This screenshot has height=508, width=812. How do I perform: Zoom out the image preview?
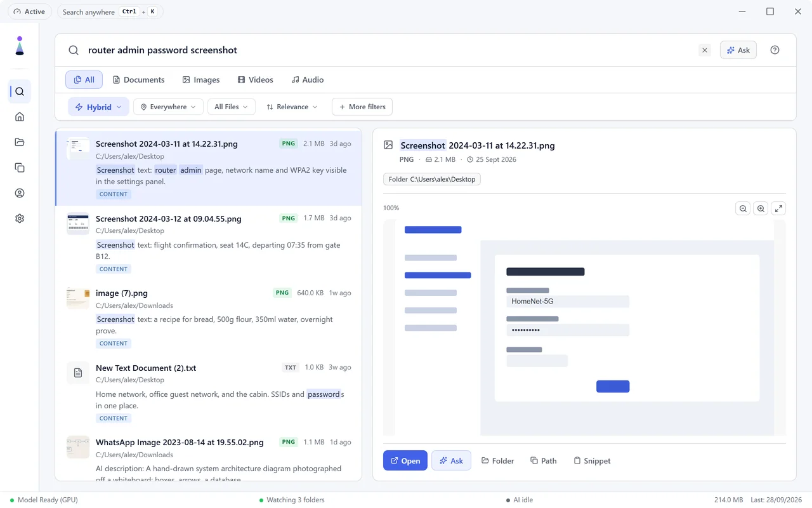(743, 208)
